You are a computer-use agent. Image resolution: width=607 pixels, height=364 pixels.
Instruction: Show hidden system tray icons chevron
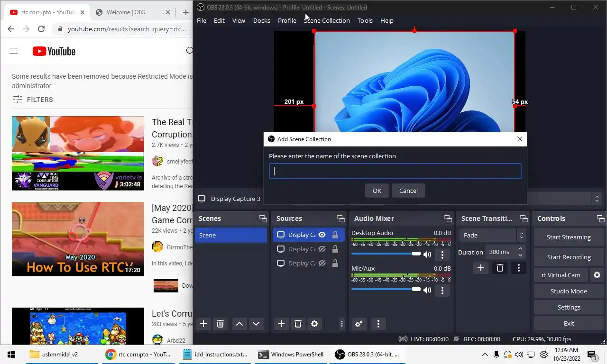pos(485,355)
